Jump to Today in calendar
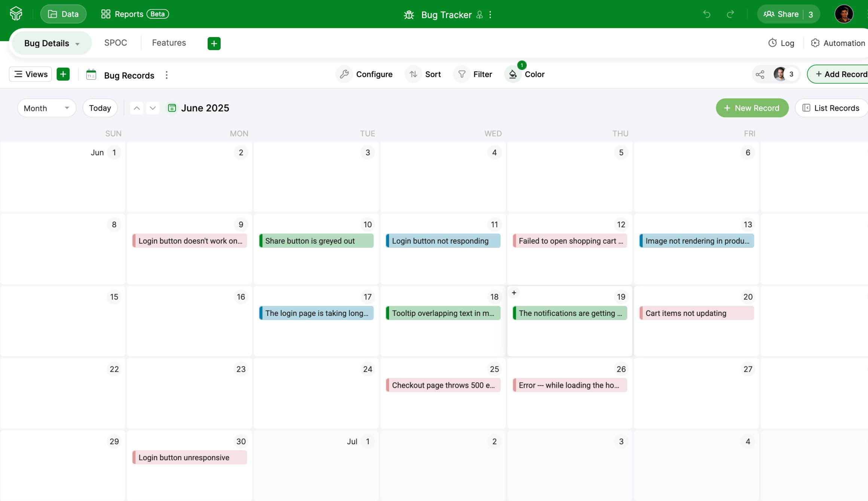868x501 pixels. (100, 108)
